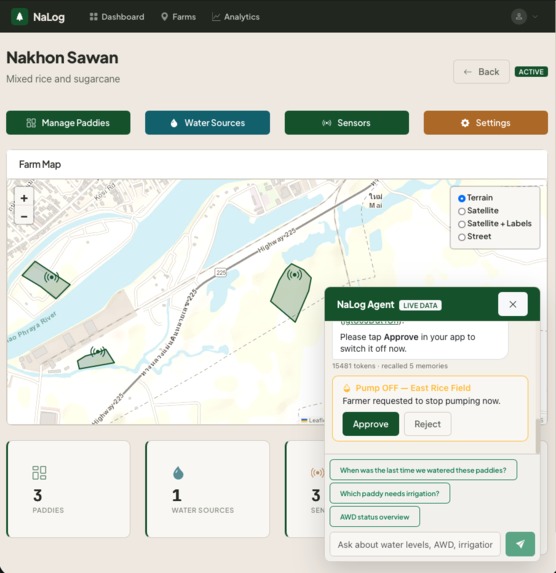Click the NaLog tree logo icon
The width and height of the screenshot is (556, 573).
19,17
